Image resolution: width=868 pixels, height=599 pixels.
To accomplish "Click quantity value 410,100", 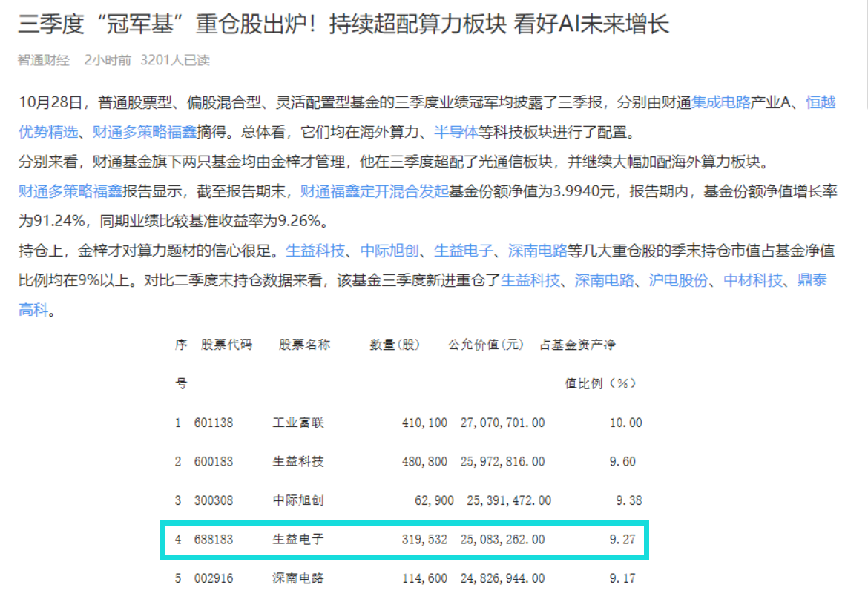I will 424,423.
